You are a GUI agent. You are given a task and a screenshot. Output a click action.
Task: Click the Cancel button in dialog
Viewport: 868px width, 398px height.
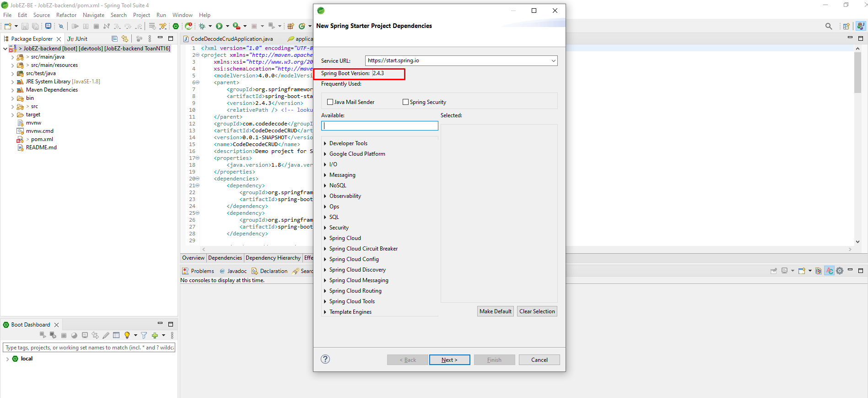(x=539, y=360)
